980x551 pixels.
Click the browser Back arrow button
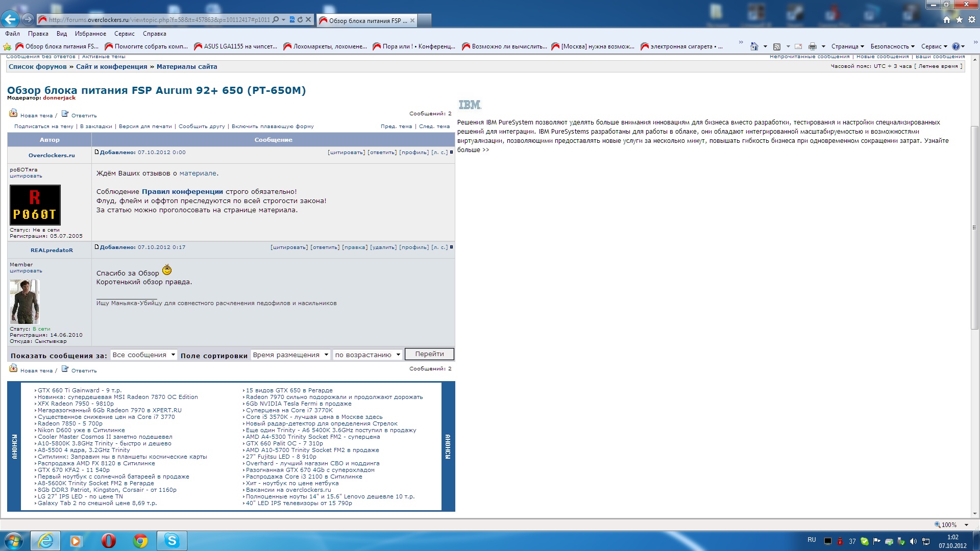point(10,19)
